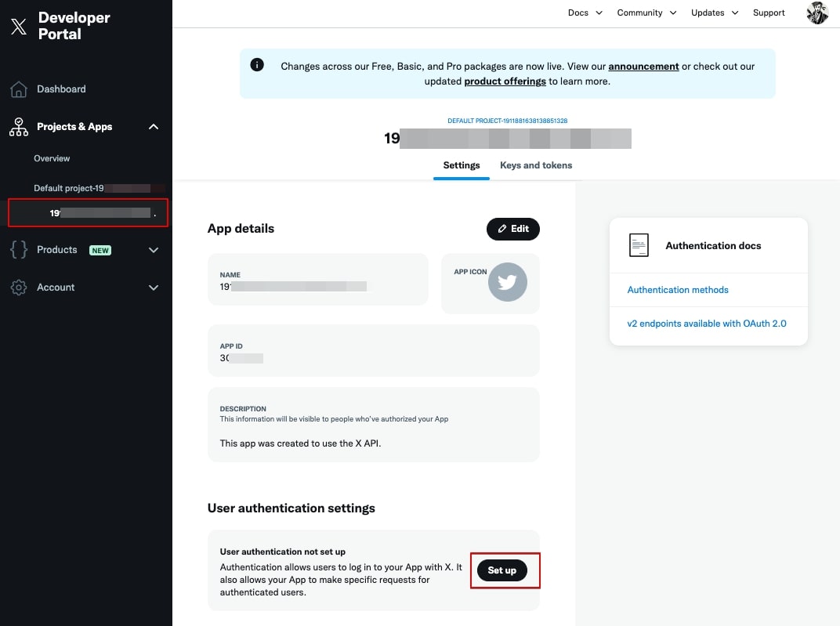This screenshot has height=626, width=840.
Task: Click the info icon in the announcement banner
Action: [257, 65]
